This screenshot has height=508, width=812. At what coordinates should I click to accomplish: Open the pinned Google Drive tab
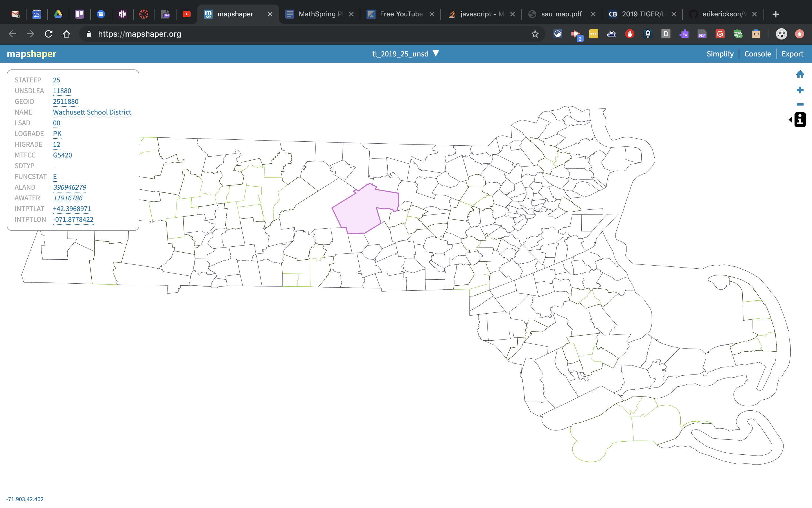tap(58, 14)
